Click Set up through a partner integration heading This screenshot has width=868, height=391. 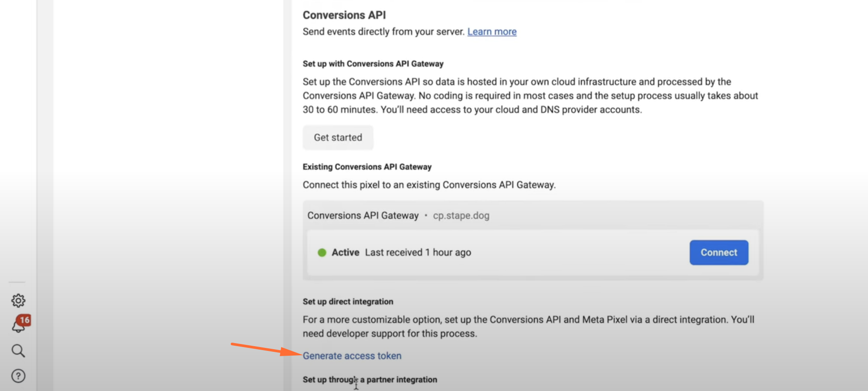(370, 380)
